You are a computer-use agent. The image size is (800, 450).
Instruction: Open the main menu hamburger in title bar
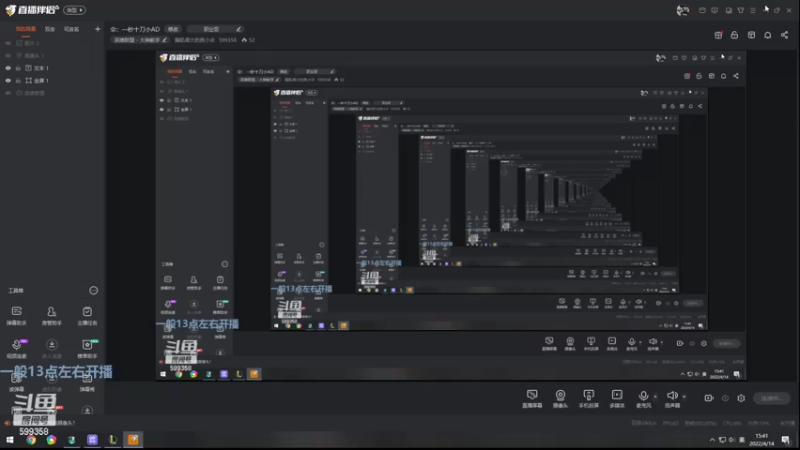(753, 10)
